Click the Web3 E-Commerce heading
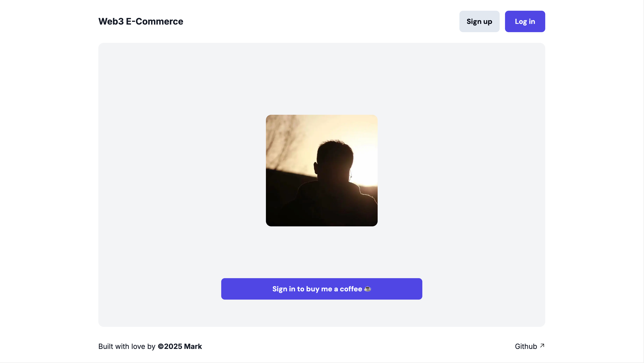The image size is (644, 363). pos(141,21)
